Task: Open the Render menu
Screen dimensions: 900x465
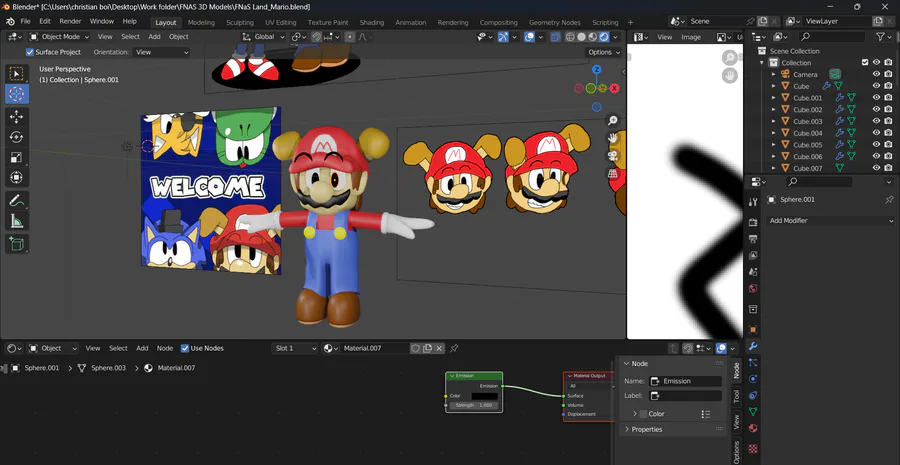Action: tap(71, 21)
